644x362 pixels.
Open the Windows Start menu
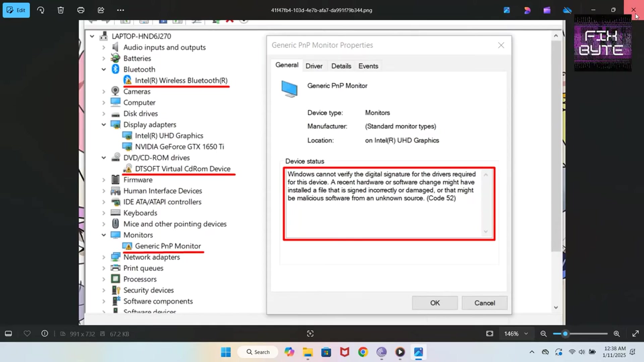(x=226, y=352)
